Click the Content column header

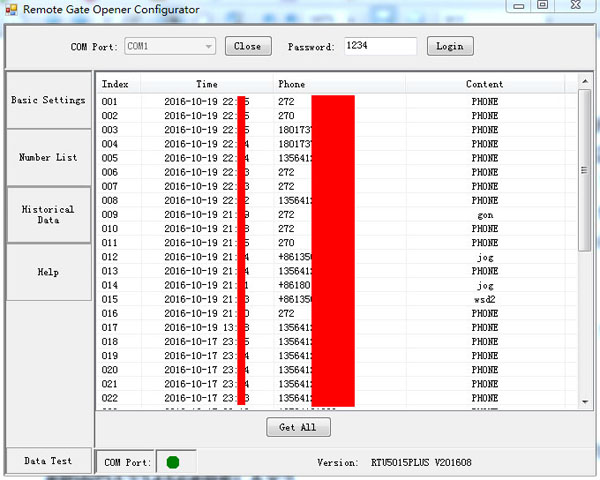click(485, 84)
